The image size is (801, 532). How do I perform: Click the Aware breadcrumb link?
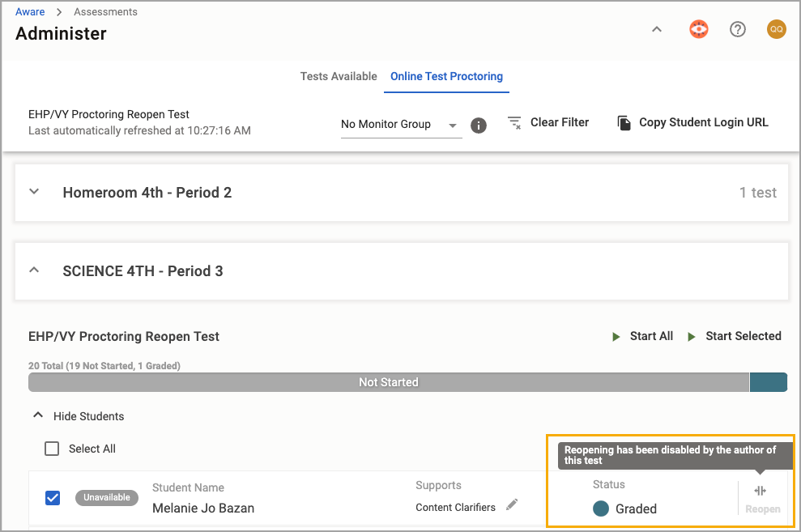click(x=30, y=12)
